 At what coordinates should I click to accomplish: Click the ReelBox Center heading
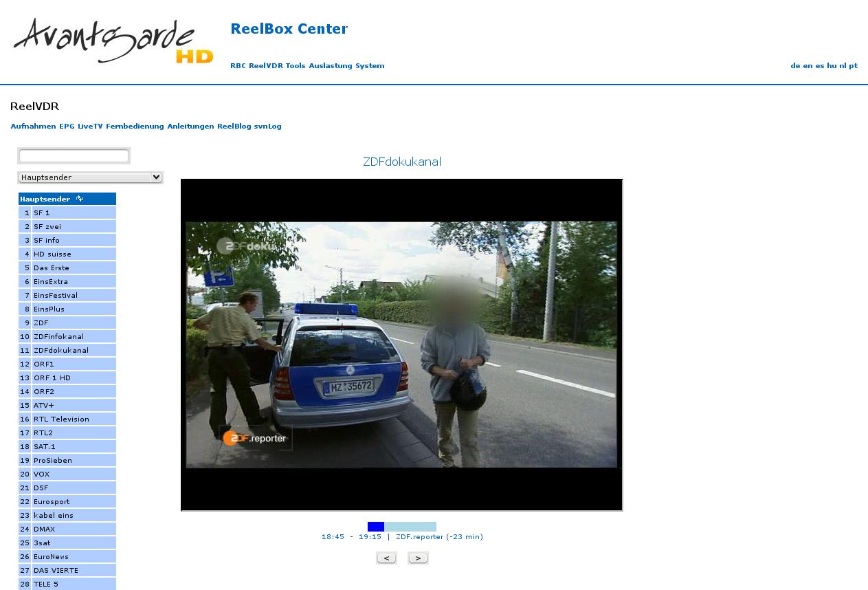click(x=289, y=29)
